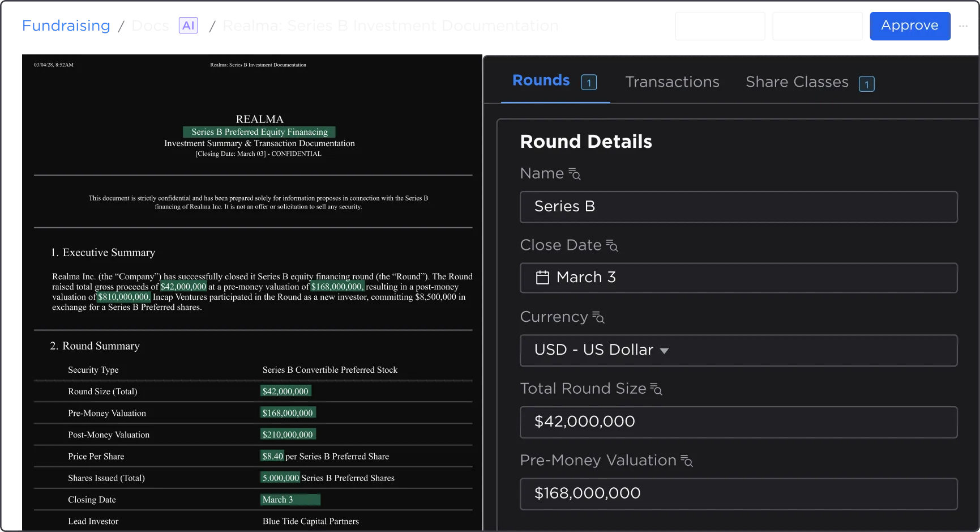The width and height of the screenshot is (980, 532).
Task: Click highlighted $8.40 price per share
Action: [272, 456]
